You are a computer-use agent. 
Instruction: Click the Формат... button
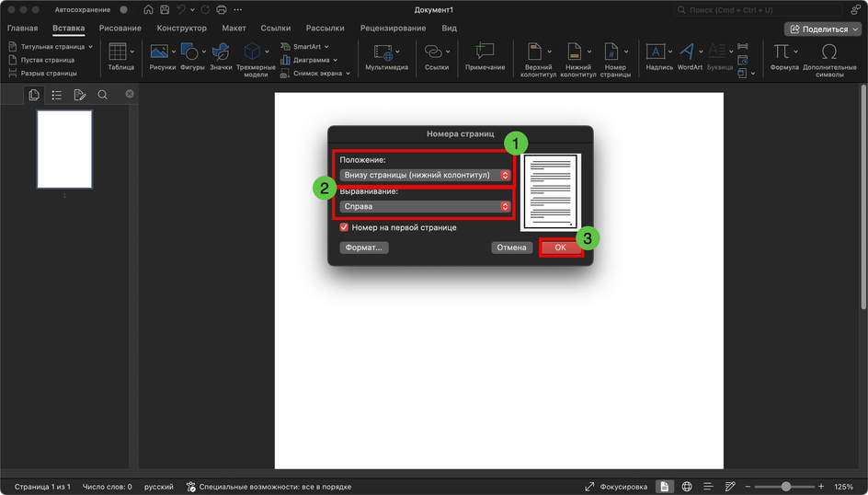click(364, 247)
